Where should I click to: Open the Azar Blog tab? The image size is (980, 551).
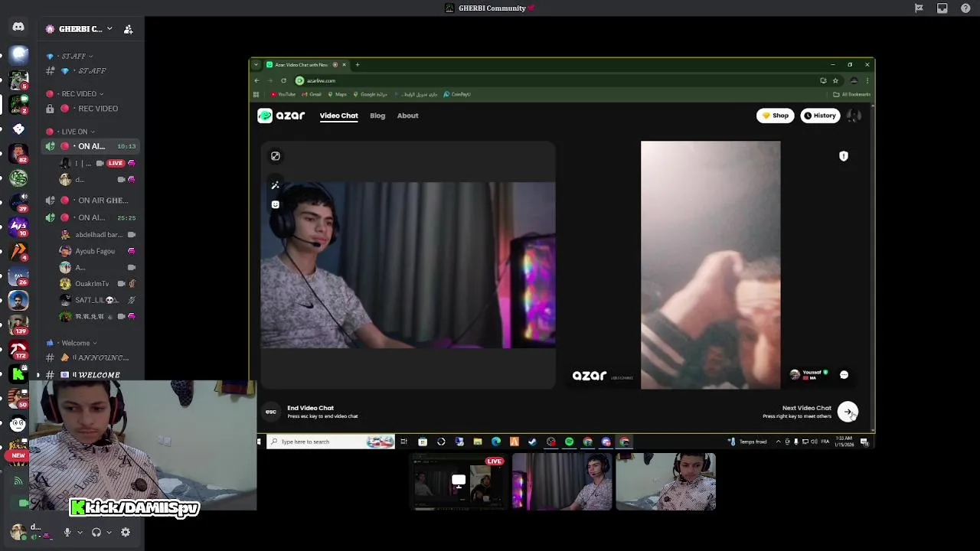pos(377,116)
